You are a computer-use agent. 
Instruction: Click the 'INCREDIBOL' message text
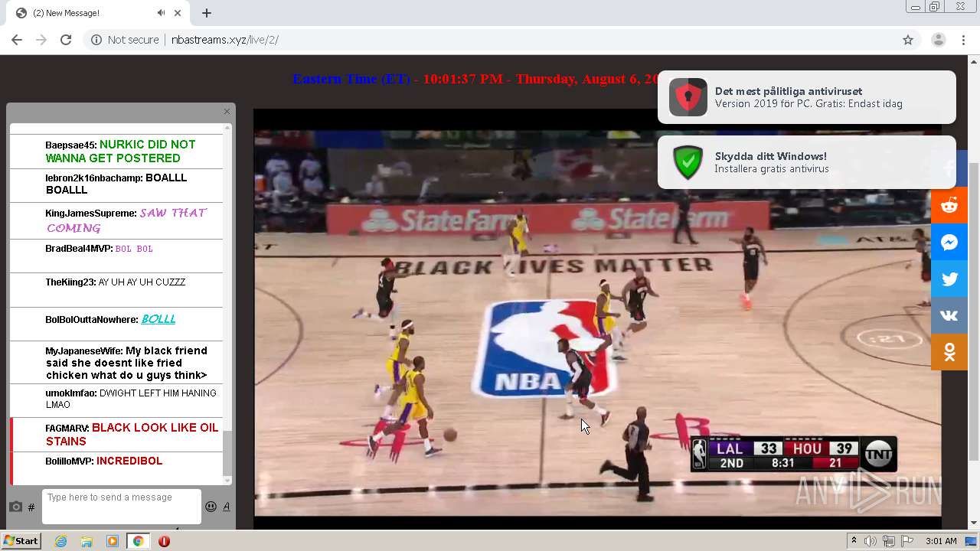click(129, 461)
